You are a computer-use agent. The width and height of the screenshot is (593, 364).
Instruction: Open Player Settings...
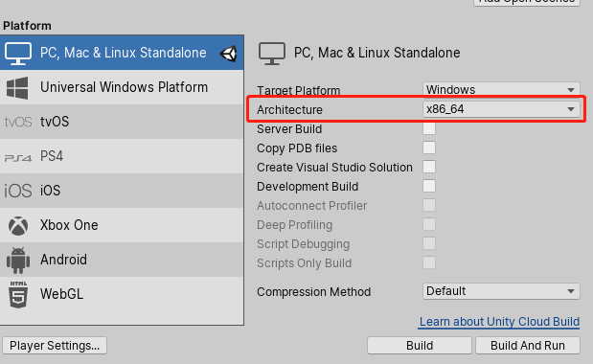[x=55, y=346]
